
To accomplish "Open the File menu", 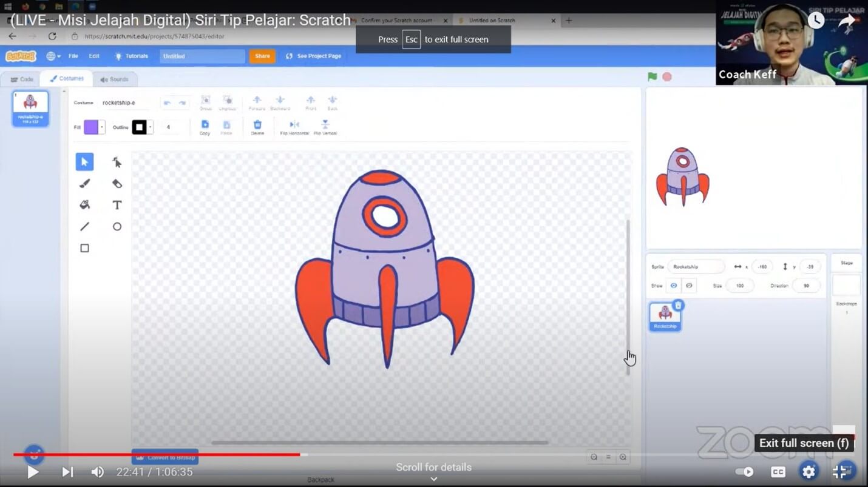I will pyautogui.click(x=73, y=56).
